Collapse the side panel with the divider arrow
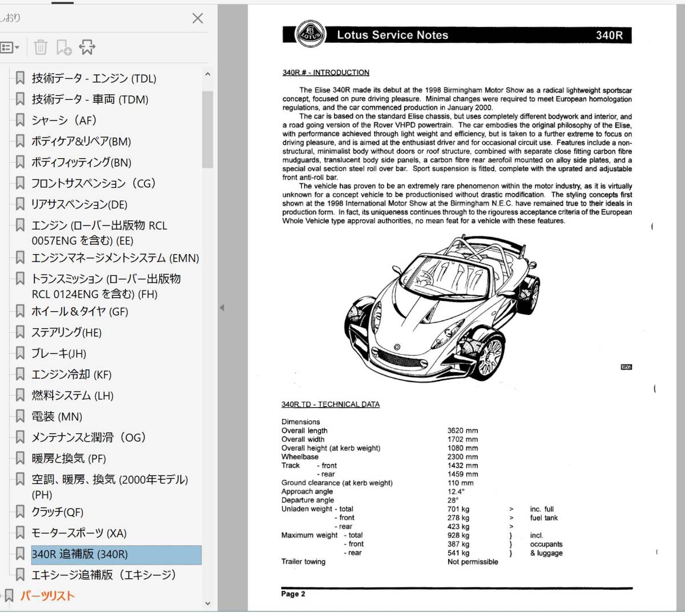 [x=222, y=308]
